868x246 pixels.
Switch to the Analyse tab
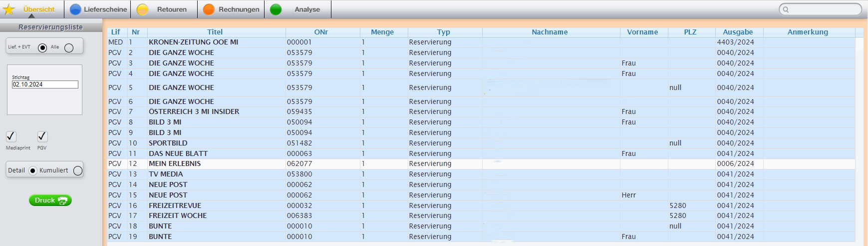[306, 9]
